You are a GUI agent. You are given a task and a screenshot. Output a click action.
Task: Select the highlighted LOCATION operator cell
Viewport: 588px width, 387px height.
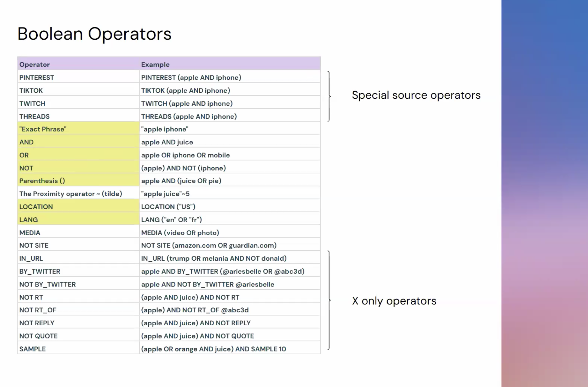[x=36, y=207]
